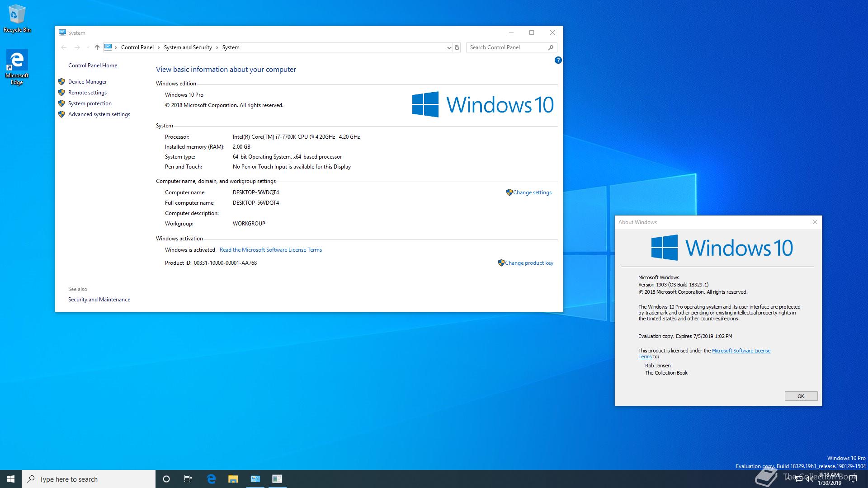Launch Microsoft Edge from the taskbar
Image resolution: width=868 pixels, height=488 pixels.
click(x=211, y=479)
